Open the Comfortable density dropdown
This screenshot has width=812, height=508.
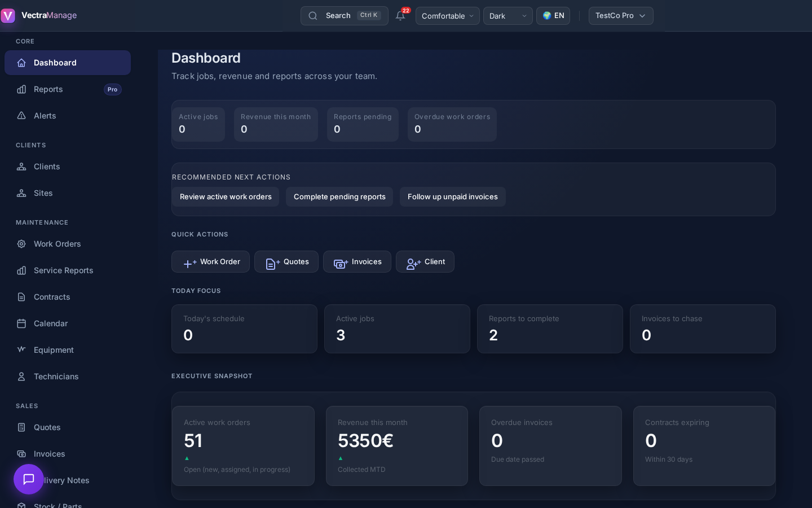click(448, 16)
